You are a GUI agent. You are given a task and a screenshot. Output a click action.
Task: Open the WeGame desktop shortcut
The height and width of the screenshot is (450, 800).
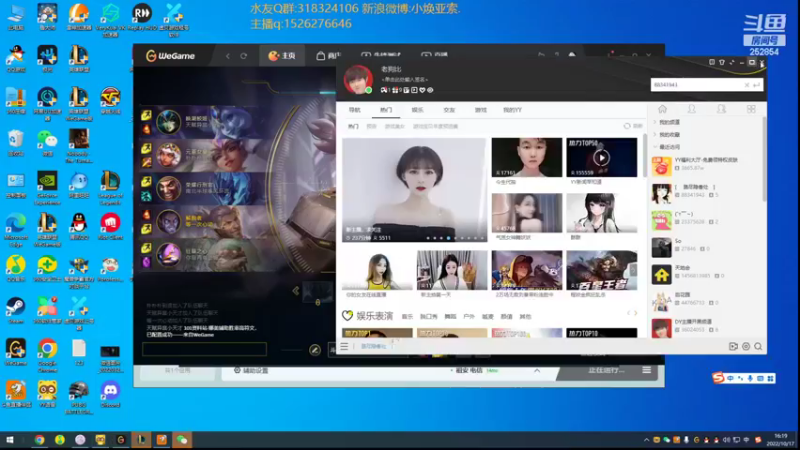16,353
